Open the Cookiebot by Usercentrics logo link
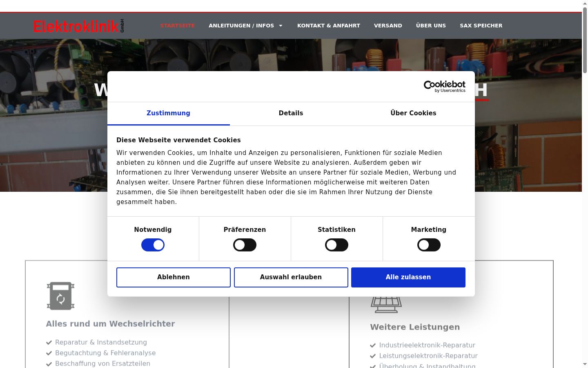The height and width of the screenshot is (368, 588). click(x=444, y=86)
